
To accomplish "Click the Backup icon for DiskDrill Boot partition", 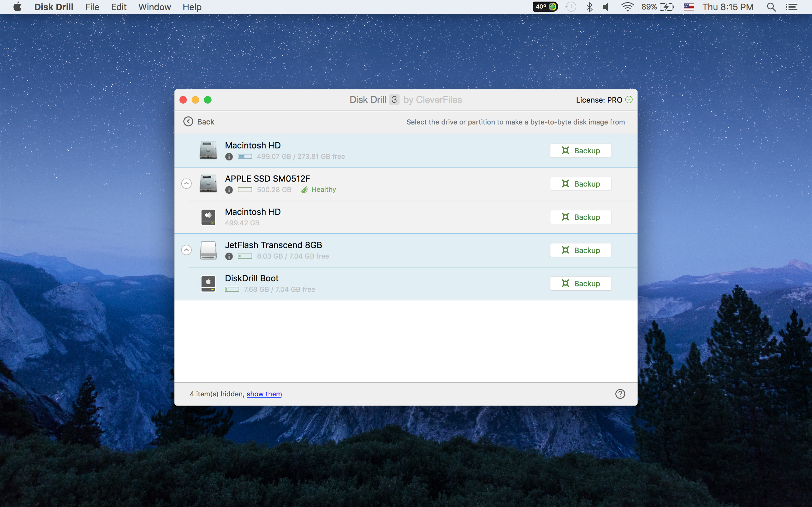I will (x=580, y=283).
